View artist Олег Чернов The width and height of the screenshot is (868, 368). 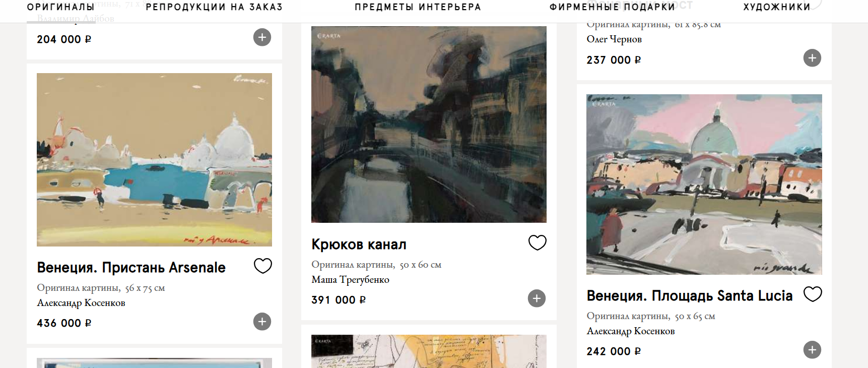[614, 39]
